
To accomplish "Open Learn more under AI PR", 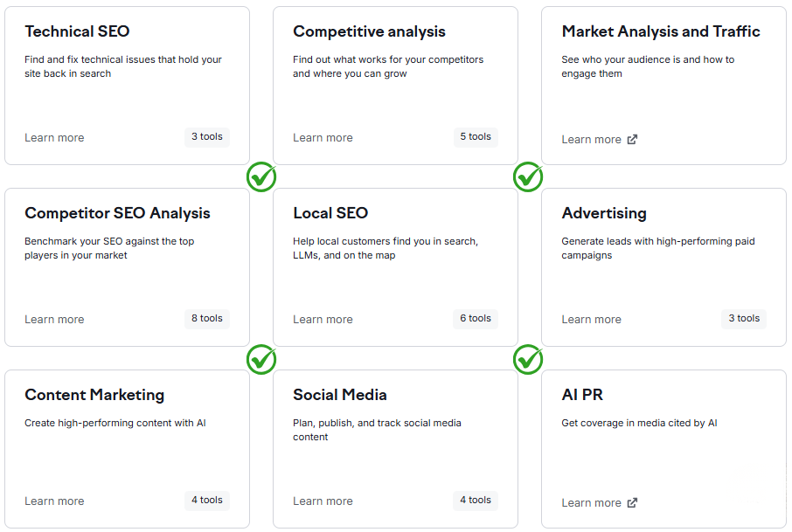I will pyautogui.click(x=591, y=502).
